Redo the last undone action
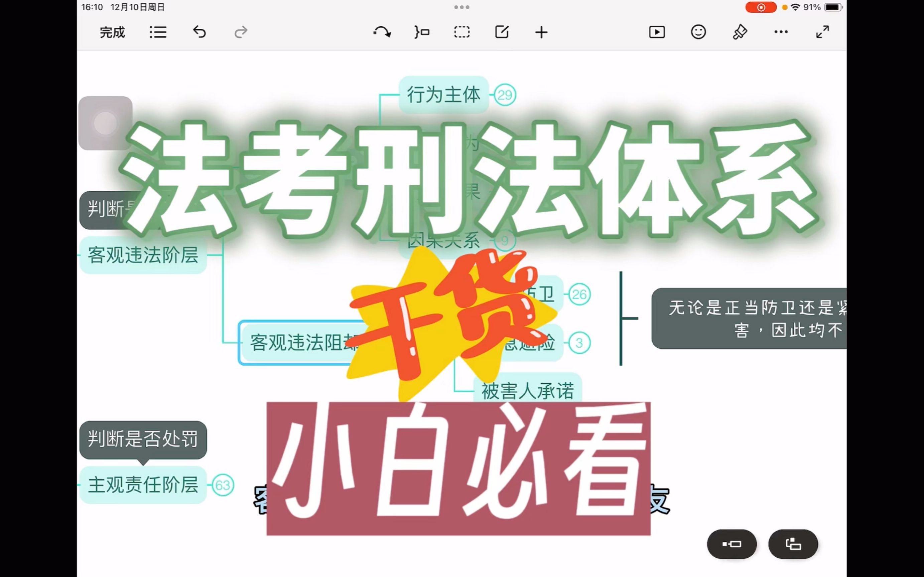Screen dimensions: 924x577 [241, 32]
